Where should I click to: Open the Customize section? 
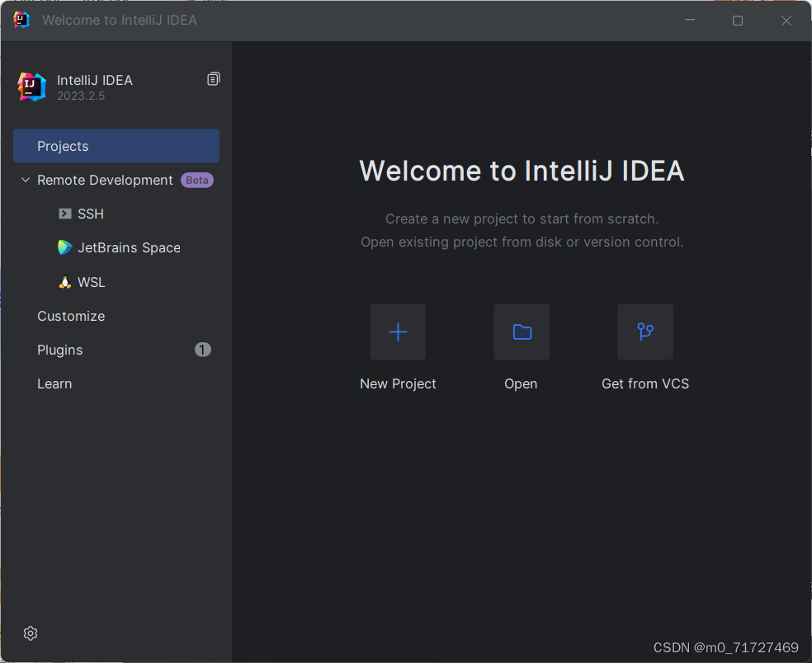tap(71, 316)
